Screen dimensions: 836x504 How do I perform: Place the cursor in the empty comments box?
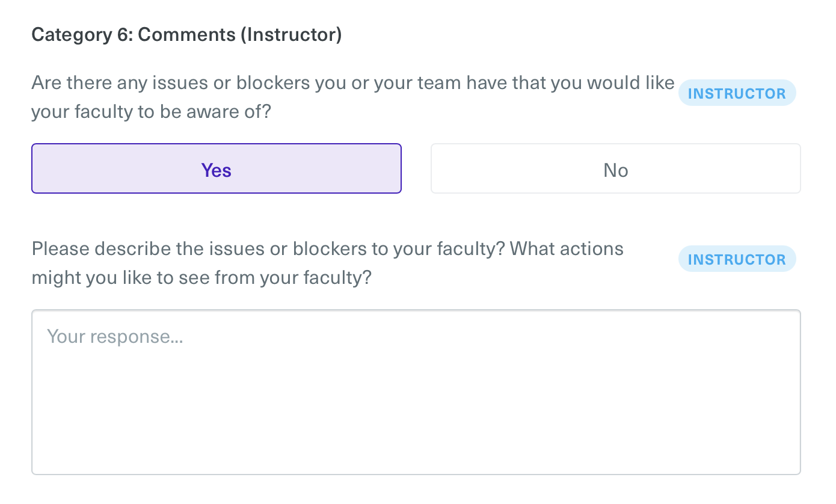(x=416, y=392)
